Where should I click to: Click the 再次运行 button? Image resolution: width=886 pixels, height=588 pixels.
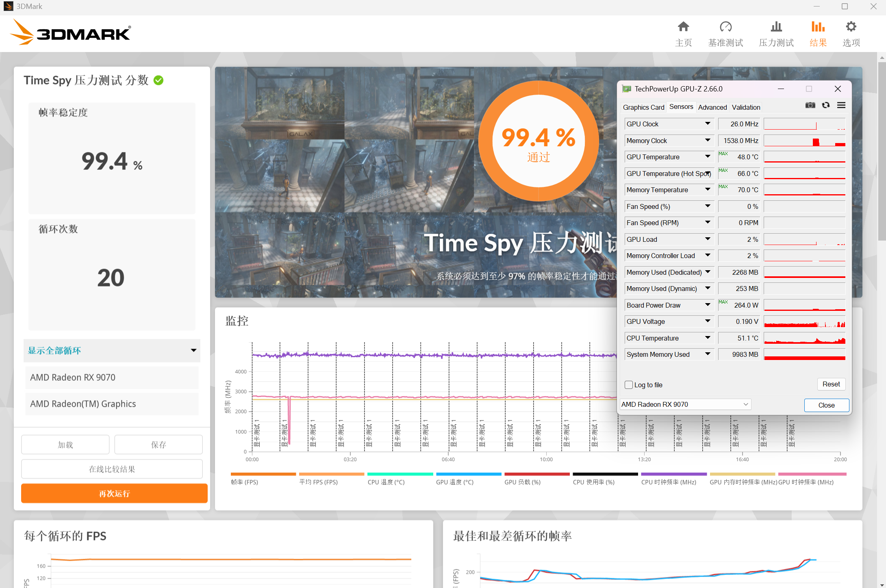click(x=114, y=493)
